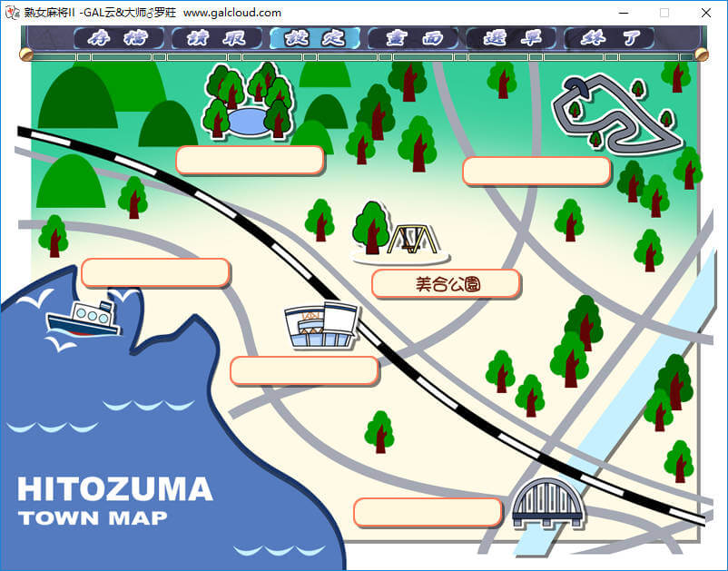Image resolution: width=728 pixels, height=571 pixels.
Task: Click the blank label left of the bridge
Action: 428,512
